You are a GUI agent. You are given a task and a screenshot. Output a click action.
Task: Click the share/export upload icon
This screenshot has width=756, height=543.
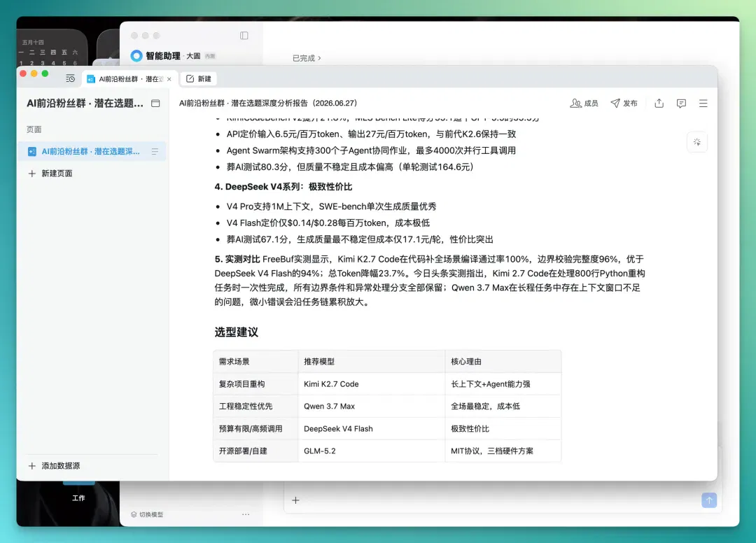tap(659, 103)
